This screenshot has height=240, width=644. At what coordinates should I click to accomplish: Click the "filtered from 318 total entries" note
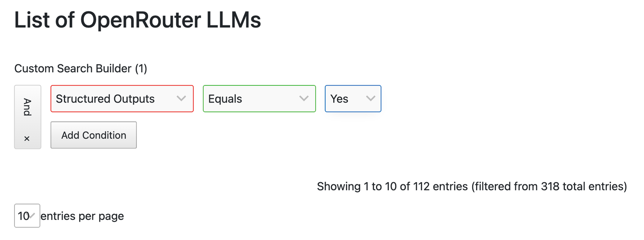(549, 187)
